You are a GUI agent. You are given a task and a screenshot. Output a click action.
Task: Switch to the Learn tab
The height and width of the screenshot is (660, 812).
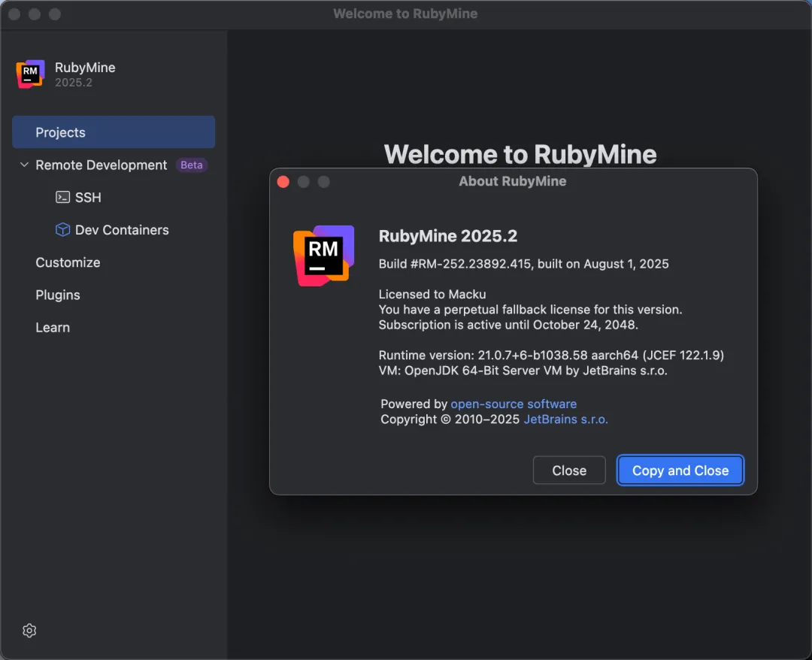coord(53,328)
